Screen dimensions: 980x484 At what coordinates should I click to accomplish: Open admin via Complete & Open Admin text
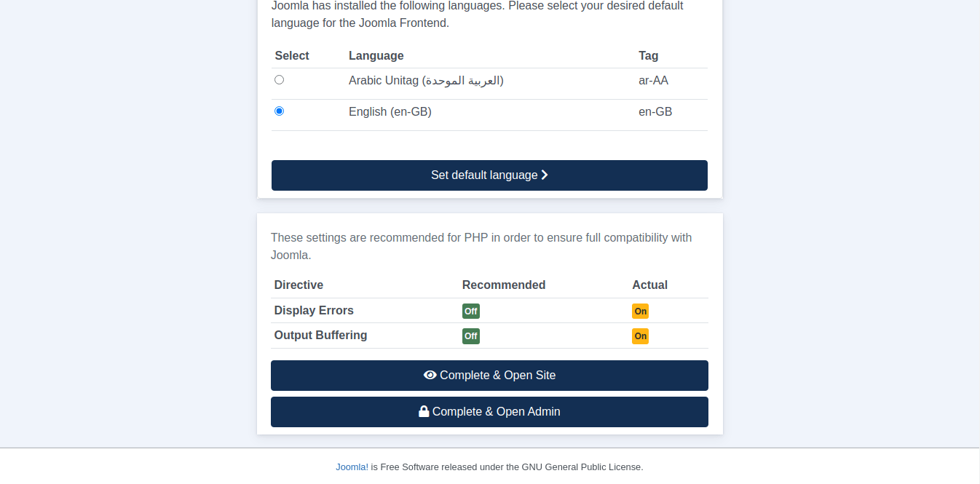pyautogui.click(x=496, y=412)
